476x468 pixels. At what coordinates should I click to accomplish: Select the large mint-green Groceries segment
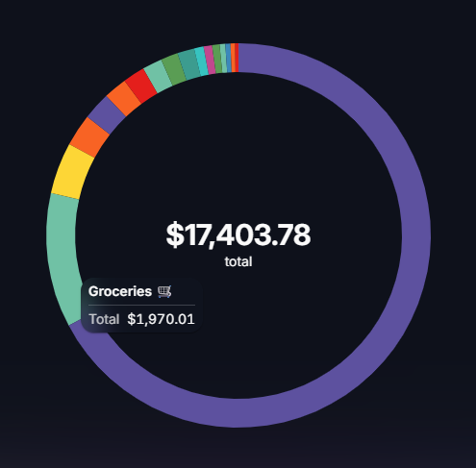pyautogui.click(x=62, y=257)
